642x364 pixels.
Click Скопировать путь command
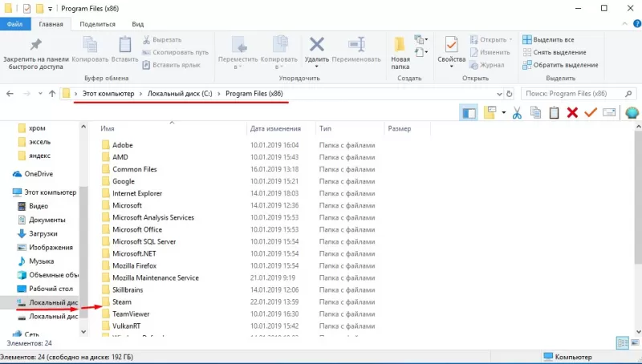coord(175,52)
